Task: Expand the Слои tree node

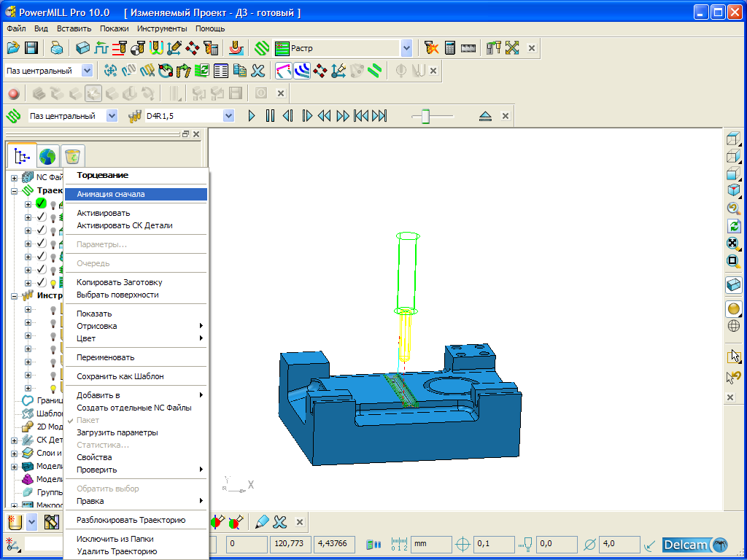Action: coord(15,454)
